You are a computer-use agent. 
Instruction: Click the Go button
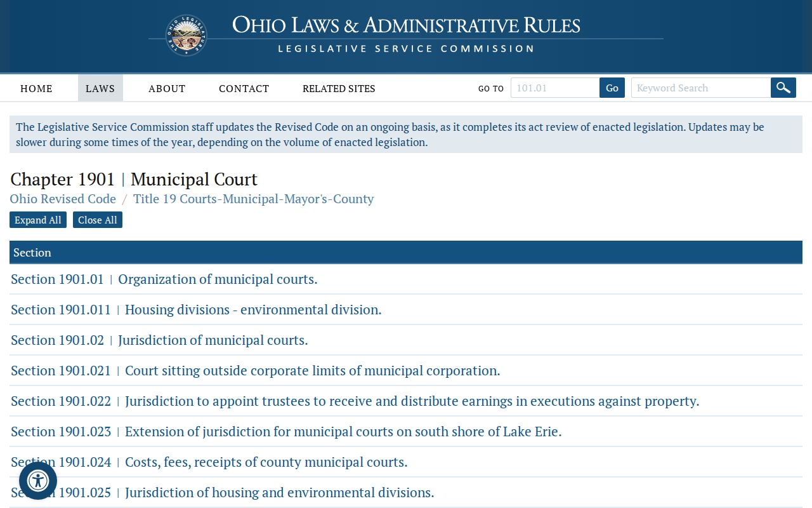(x=612, y=88)
